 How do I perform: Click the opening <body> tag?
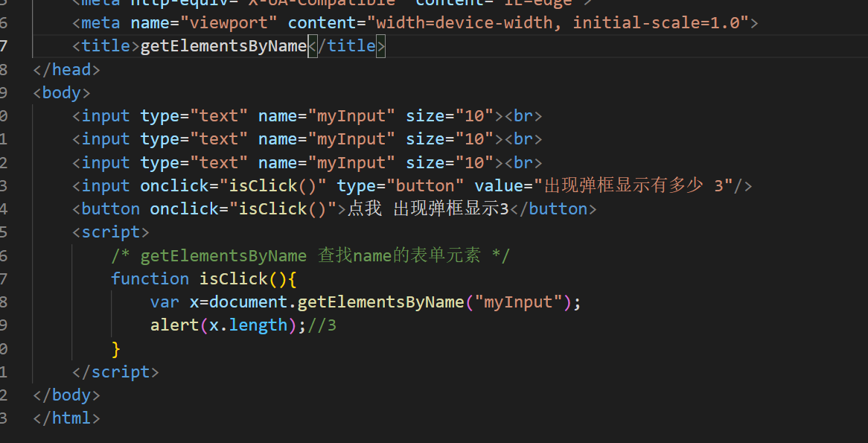pos(62,92)
